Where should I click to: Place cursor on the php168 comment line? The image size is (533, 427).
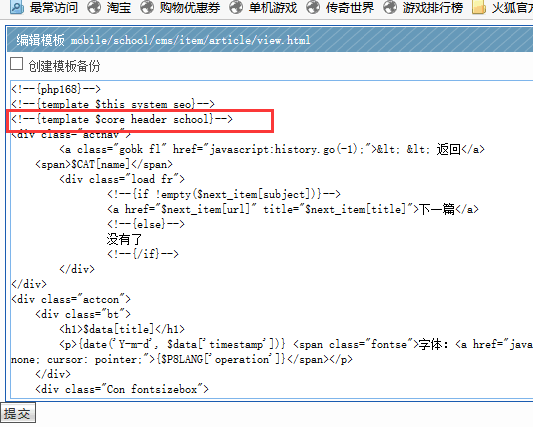56,89
